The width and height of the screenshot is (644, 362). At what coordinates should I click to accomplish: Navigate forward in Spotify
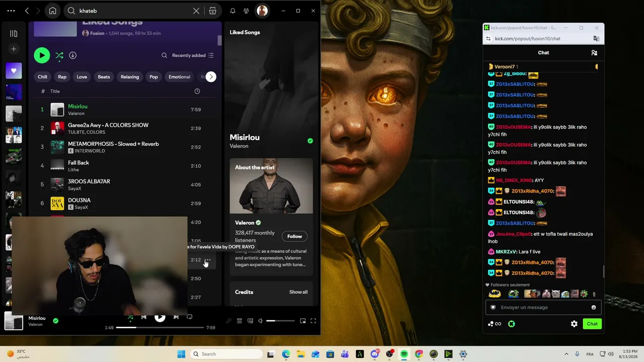tap(39, 11)
